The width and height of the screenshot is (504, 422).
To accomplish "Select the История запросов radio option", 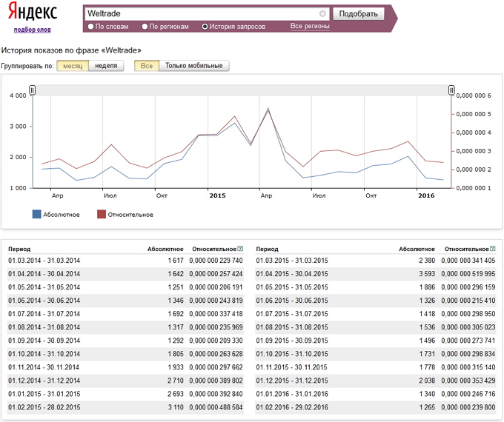I will 205,27.
